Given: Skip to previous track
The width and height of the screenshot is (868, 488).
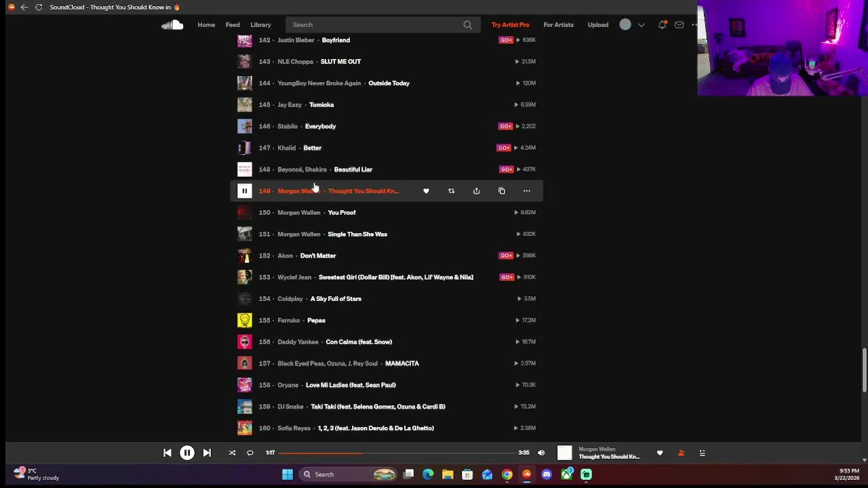Looking at the screenshot, I should [x=167, y=453].
